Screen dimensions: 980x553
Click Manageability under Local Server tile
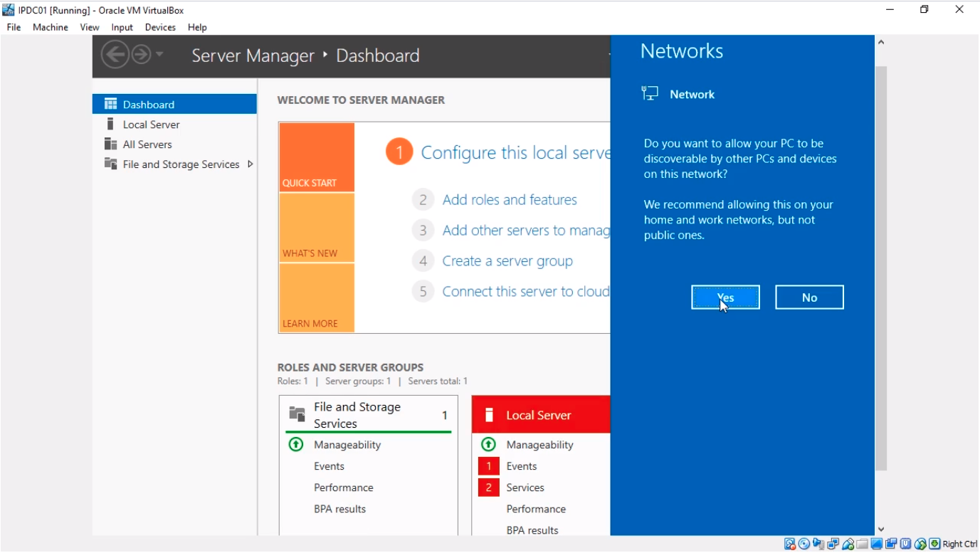(x=539, y=445)
